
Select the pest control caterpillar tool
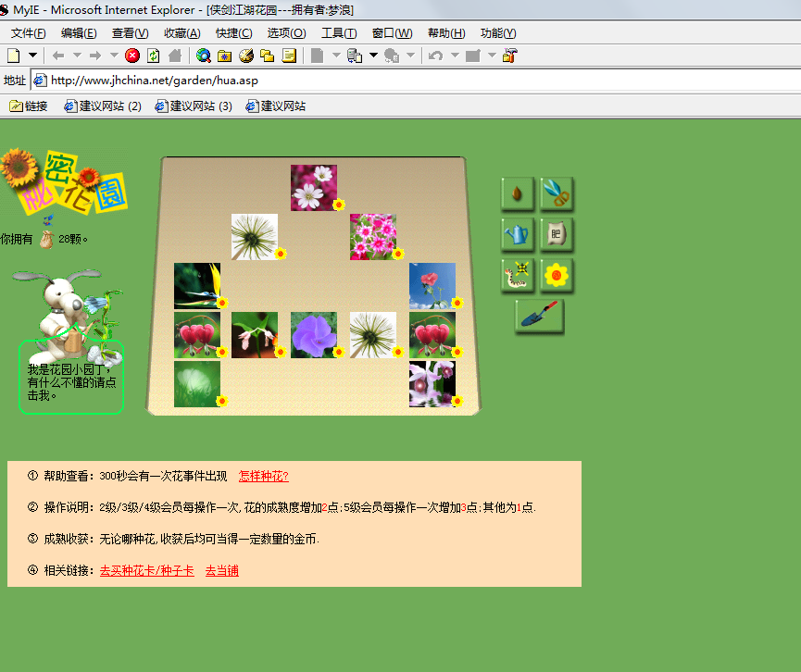pyautogui.click(x=517, y=275)
